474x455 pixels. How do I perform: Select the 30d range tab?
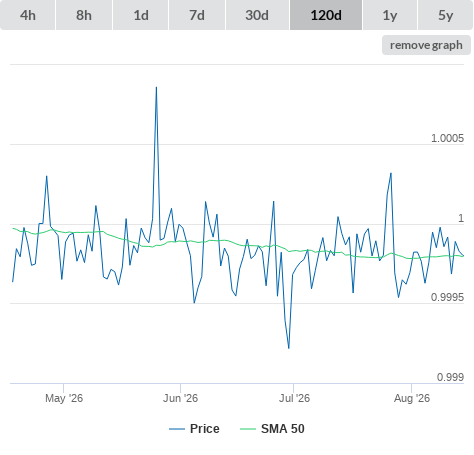click(257, 15)
